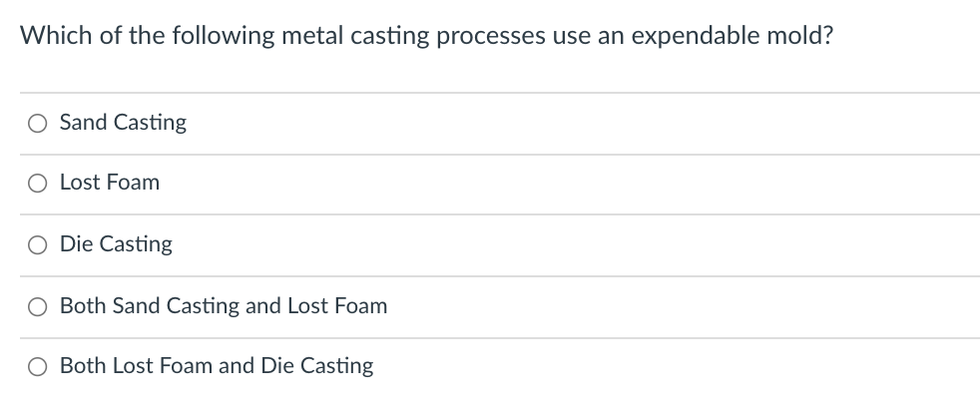Select the Sand Casting radio button
The image size is (980, 415).
click(x=36, y=124)
